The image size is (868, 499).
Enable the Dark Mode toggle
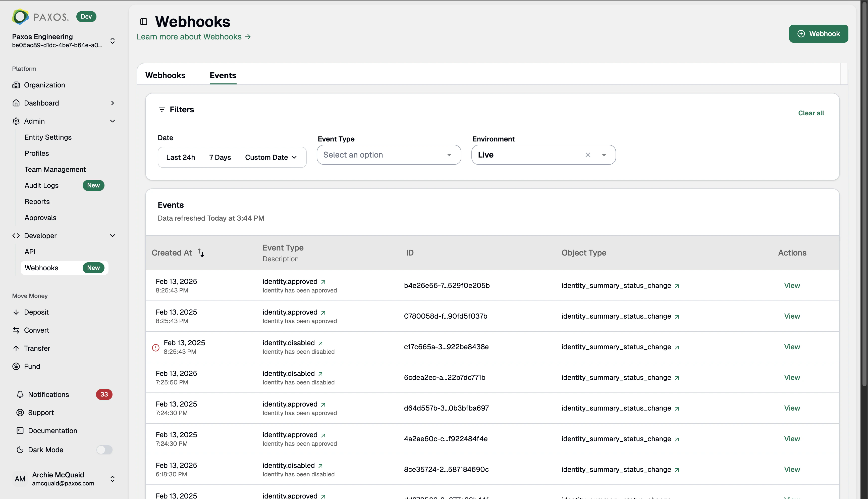point(104,450)
